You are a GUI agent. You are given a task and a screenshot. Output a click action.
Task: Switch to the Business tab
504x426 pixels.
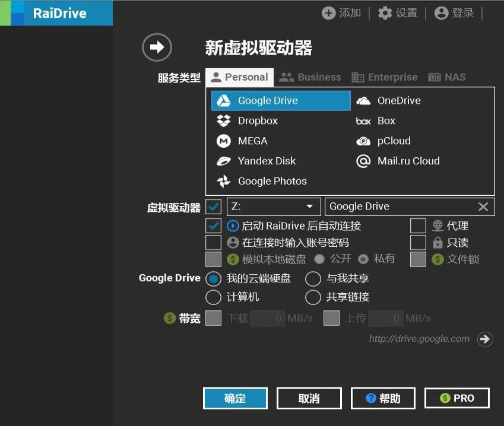(x=310, y=77)
